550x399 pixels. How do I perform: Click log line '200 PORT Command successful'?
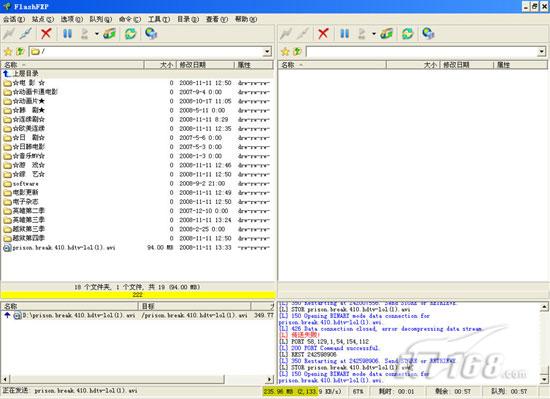pyautogui.click(x=329, y=348)
